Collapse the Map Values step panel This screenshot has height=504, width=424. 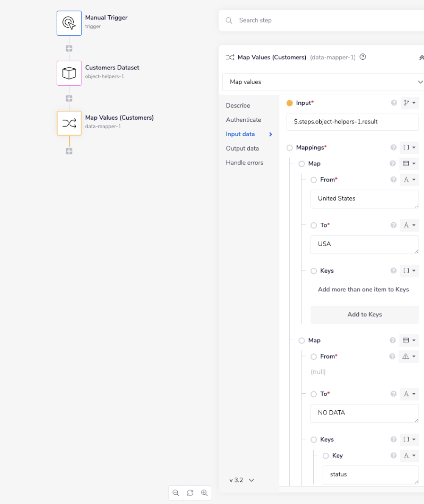[421, 57]
